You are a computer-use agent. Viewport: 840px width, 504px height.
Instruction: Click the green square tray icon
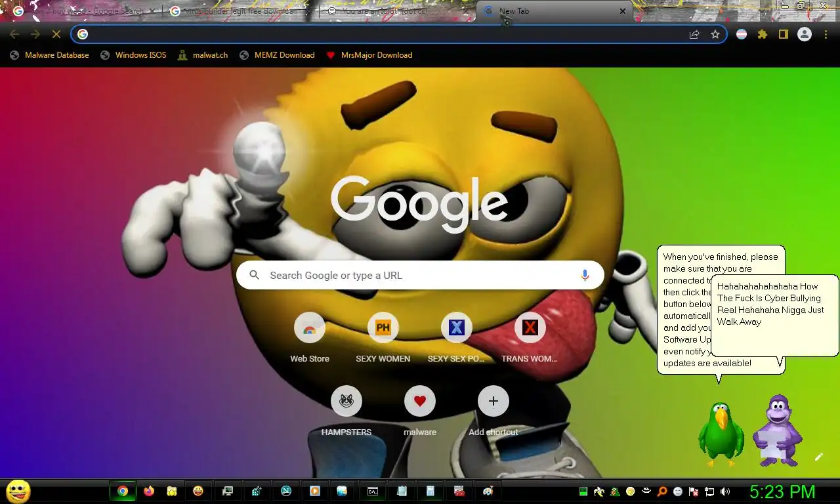pyautogui.click(x=583, y=492)
